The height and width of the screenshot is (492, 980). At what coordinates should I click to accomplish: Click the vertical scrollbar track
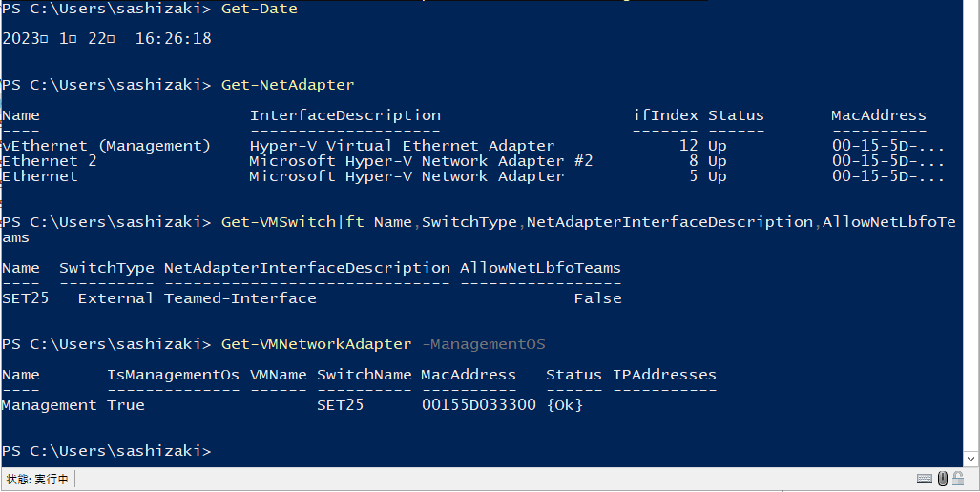click(971, 225)
